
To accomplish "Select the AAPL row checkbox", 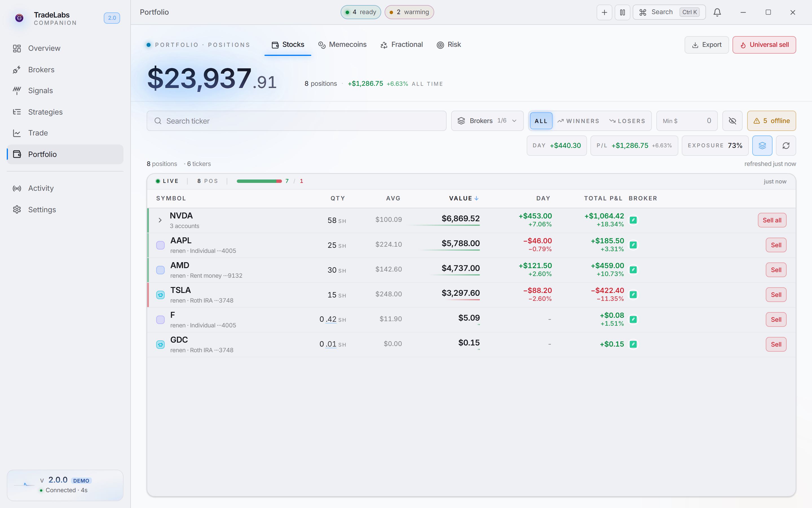I will 160,245.
